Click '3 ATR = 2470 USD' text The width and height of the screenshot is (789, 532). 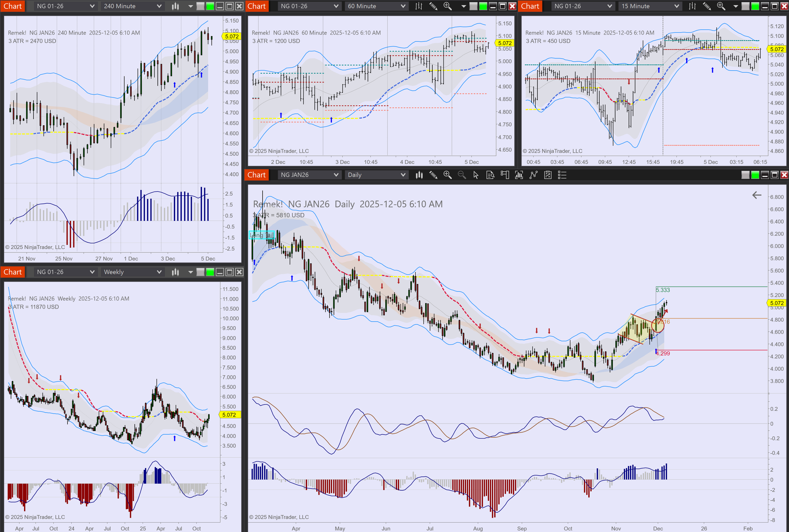coord(32,41)
